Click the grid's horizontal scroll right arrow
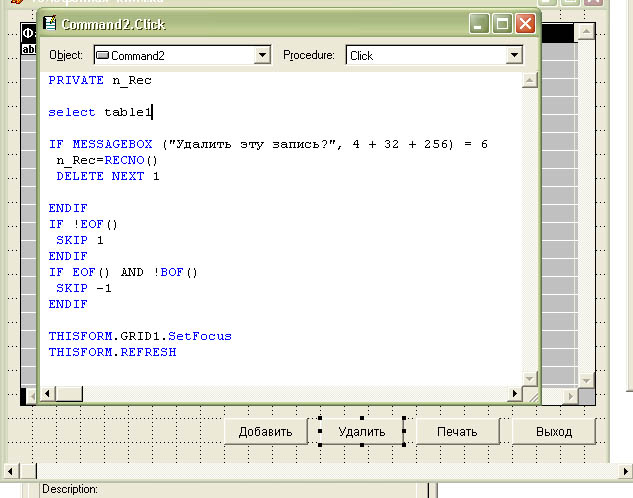Screen dimensions: 633x498 tap(570, 396)
